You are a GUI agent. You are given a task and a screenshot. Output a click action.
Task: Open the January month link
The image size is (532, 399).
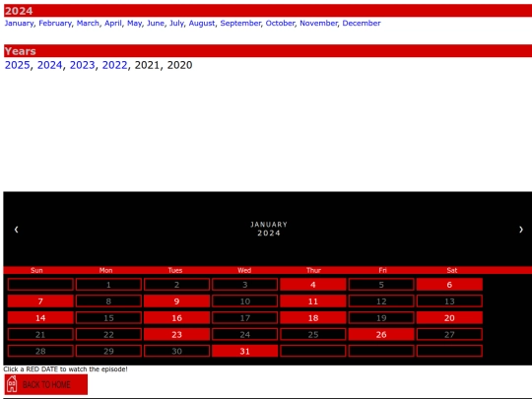tap(19, 23)
